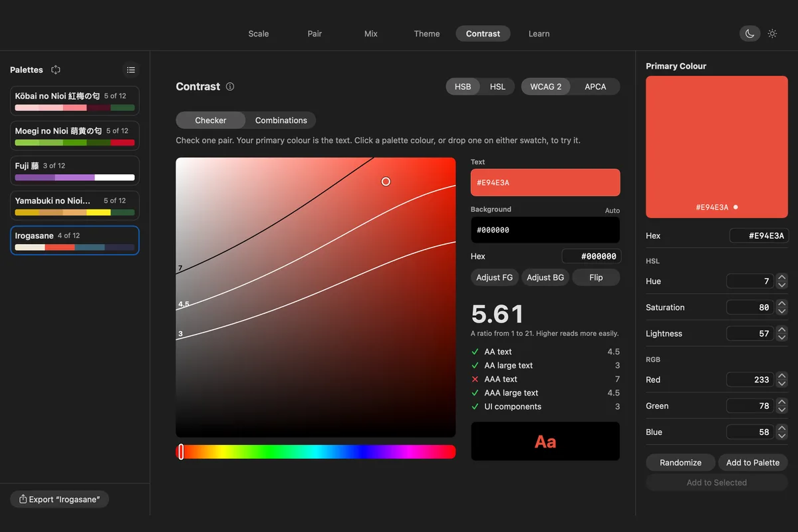Click Add to Palette button
Viewport: 798px width, 532px height.
pyautogui.click(x=753, y=462)
